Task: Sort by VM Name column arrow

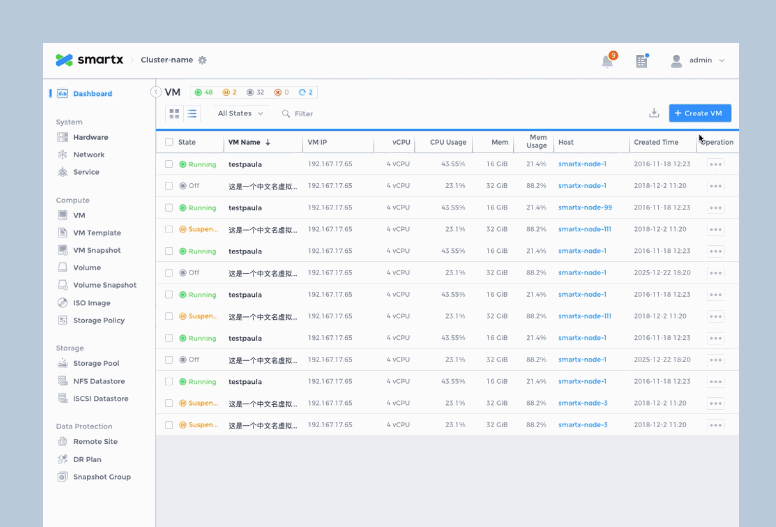Action: coord(268,143)
